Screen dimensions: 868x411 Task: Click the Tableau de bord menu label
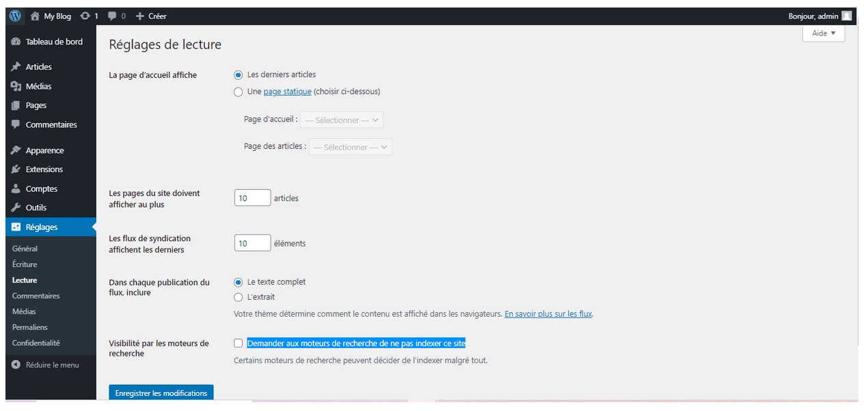tap(54, 42)
